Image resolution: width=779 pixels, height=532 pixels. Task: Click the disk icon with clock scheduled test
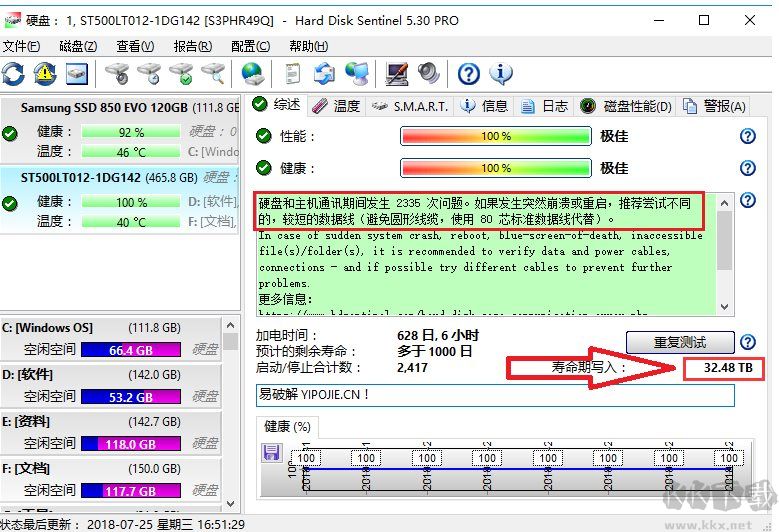149,74
